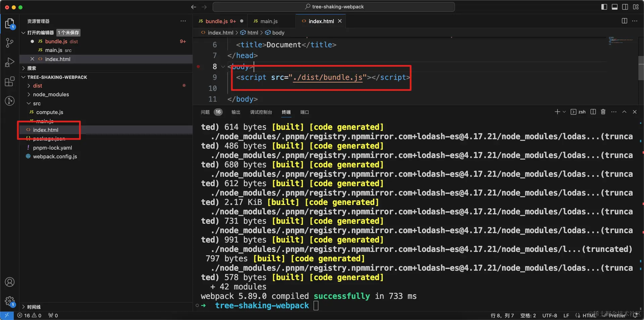Open the new terminal profile dropdown
This screenshot has width=644, height=320.
(x=564, y=112)
